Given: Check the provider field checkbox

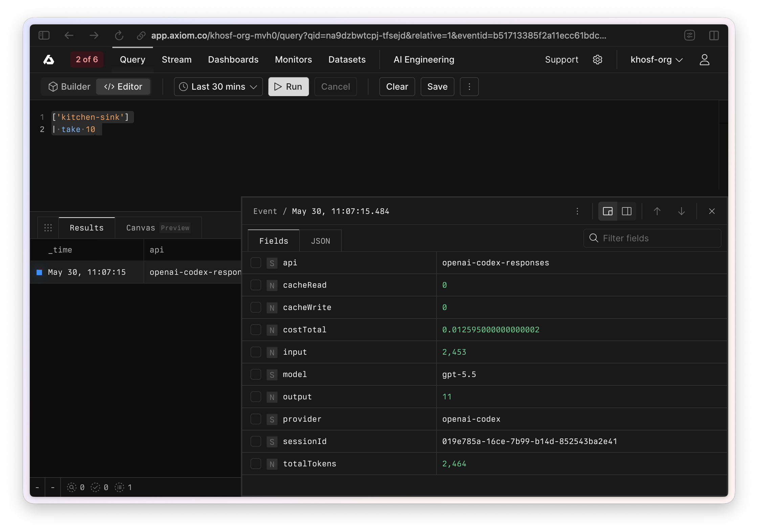Looking at the screenshot, I should 256,419.
